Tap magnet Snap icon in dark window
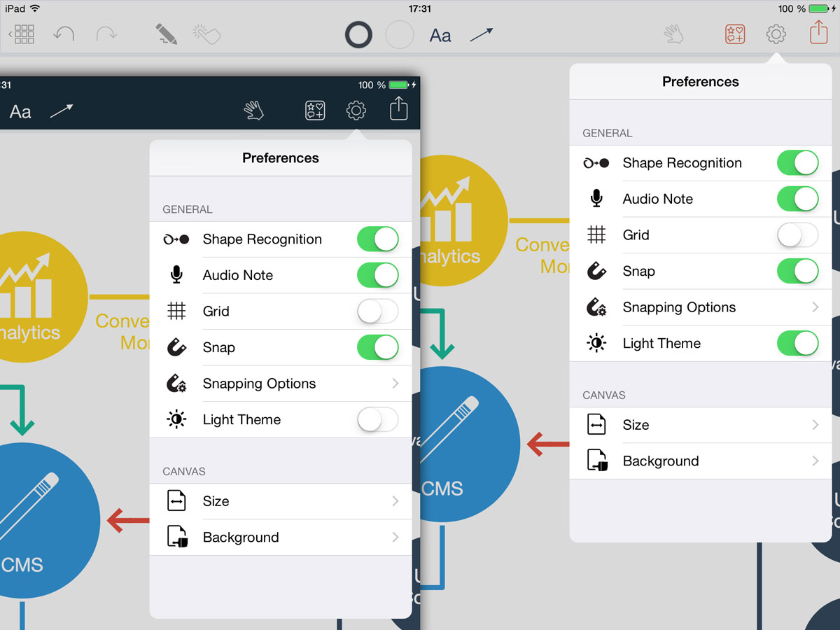This screenshot has width=840, height=630. pyautogui.click(x=176, y=347)
